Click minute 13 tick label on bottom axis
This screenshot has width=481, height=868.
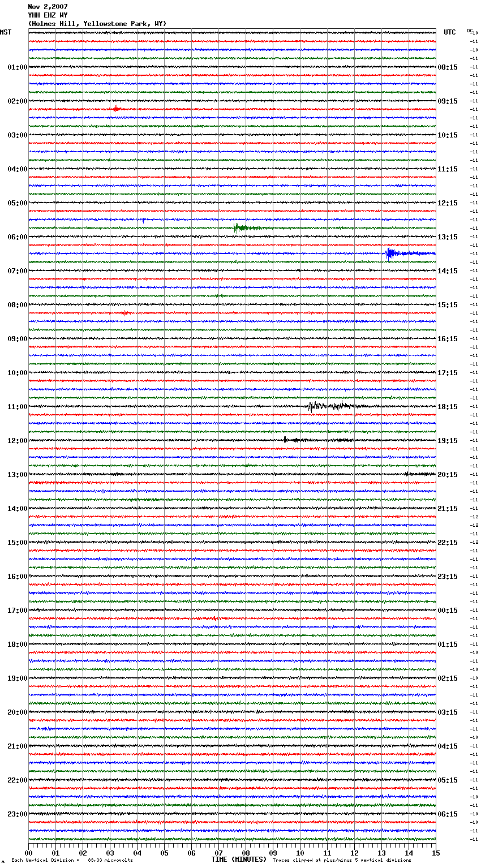click(381, 853)
